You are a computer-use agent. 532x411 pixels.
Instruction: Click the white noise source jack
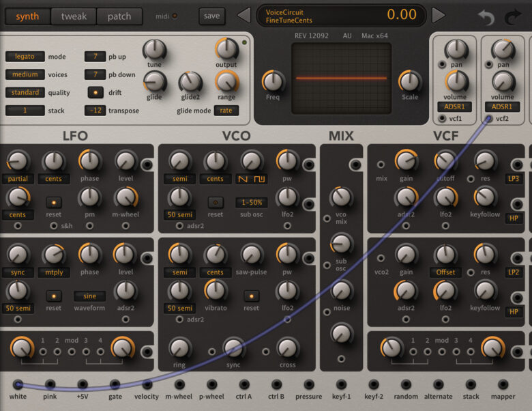(18, 384)
